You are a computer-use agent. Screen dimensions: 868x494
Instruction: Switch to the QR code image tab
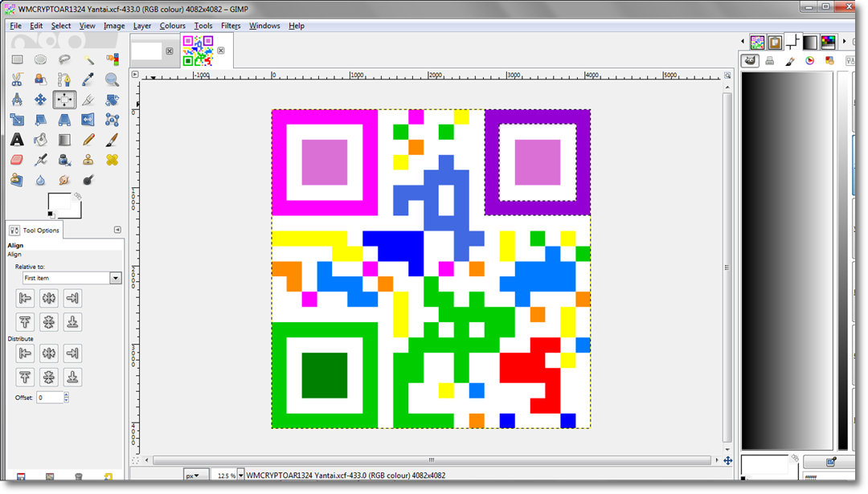199,51
